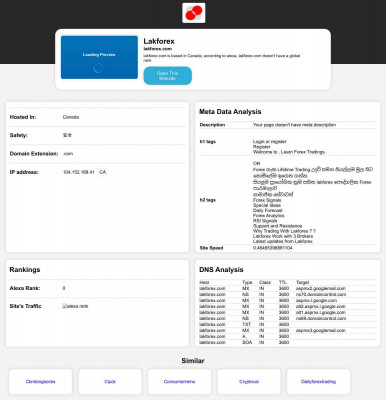This screenshot has width=386, height=400.
Task: Open the Climbingsocks similar site link
Action: tap(41, 382)
